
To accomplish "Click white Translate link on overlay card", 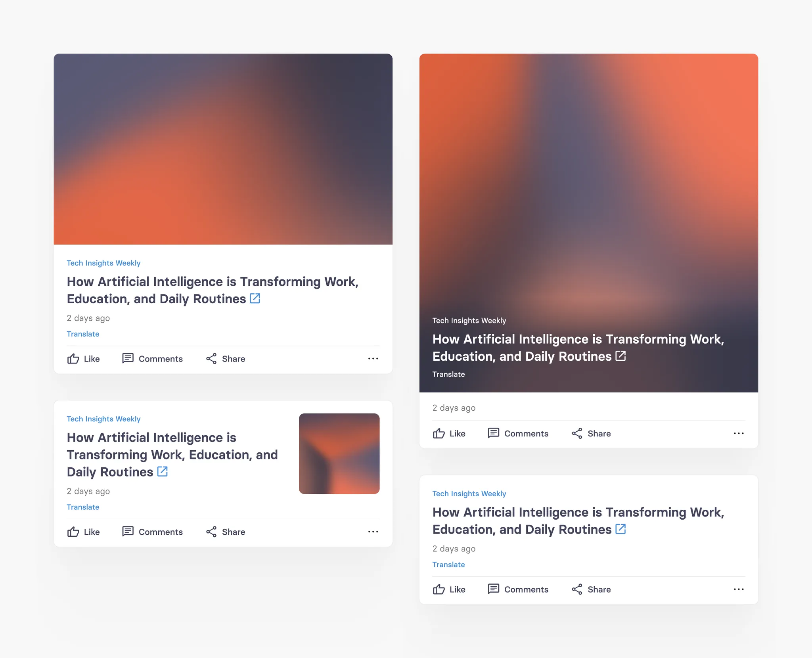I will pos(448,374).
